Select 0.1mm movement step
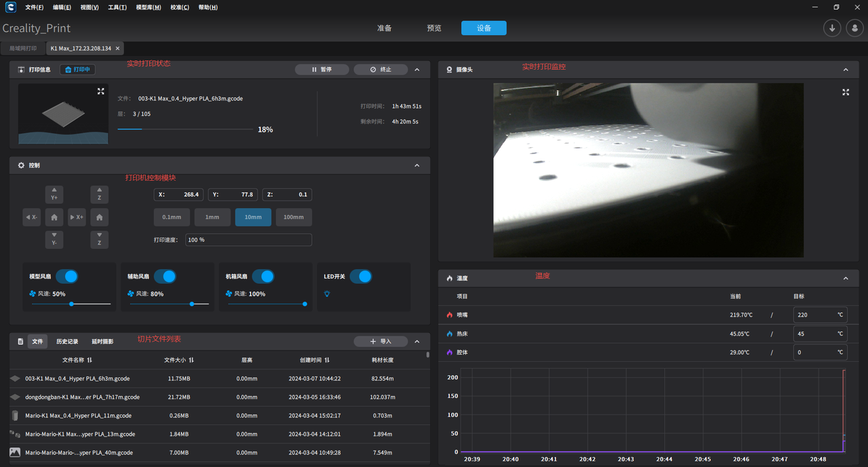Image resolution: width=868 pixels, height=467 pixels. point(172,217)
